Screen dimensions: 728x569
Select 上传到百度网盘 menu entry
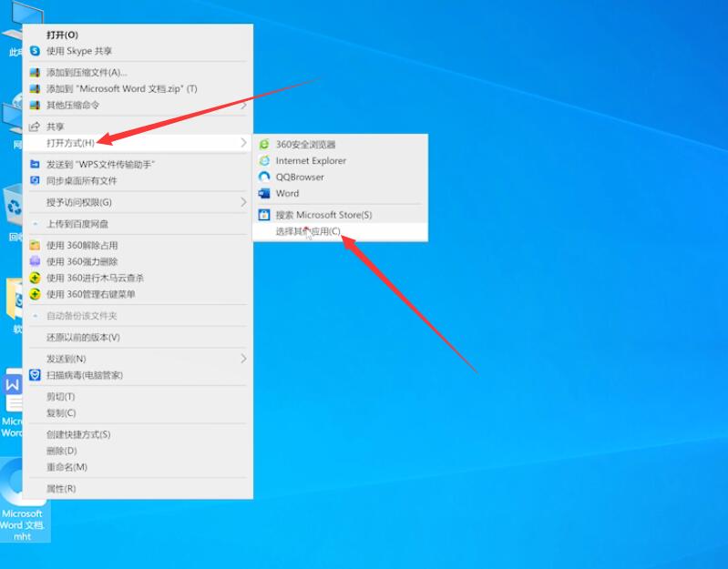[x=138, y=224]
